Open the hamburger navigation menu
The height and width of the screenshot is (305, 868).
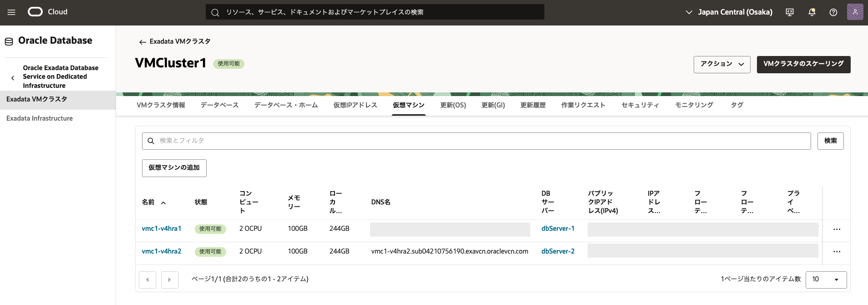pos(11,12)
